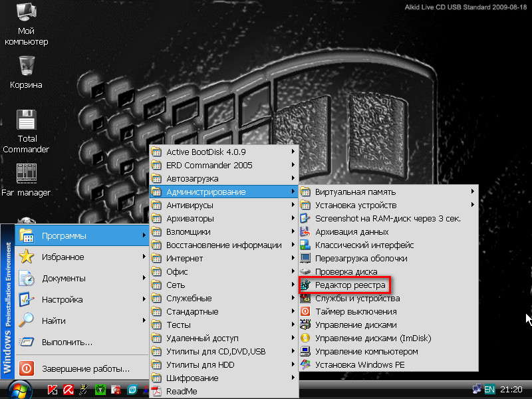Launch Kaspersky from the taskbar quick launch
The width and height of the screenshot is (532, 399).
tap(53, 390)
